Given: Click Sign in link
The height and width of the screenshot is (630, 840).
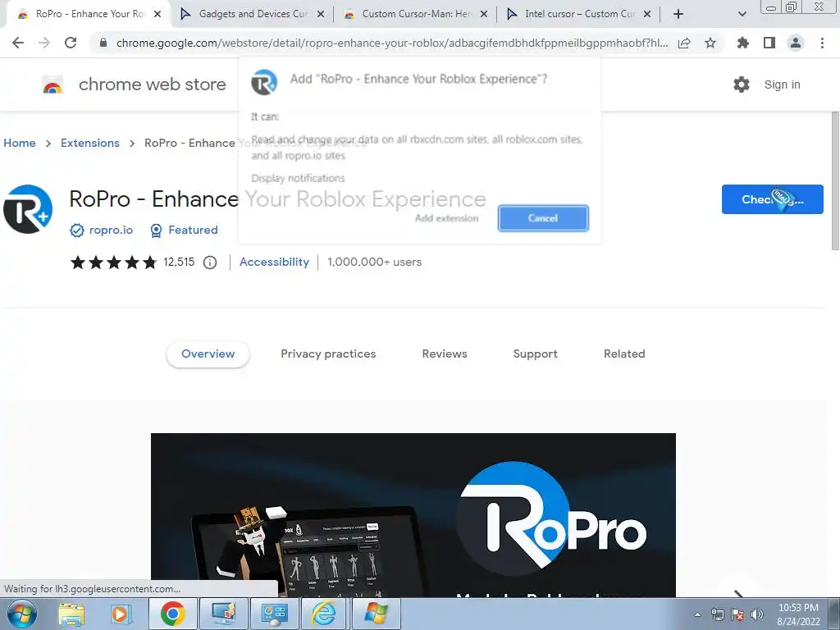Looking at the screenshot, I should click(782, 84).
